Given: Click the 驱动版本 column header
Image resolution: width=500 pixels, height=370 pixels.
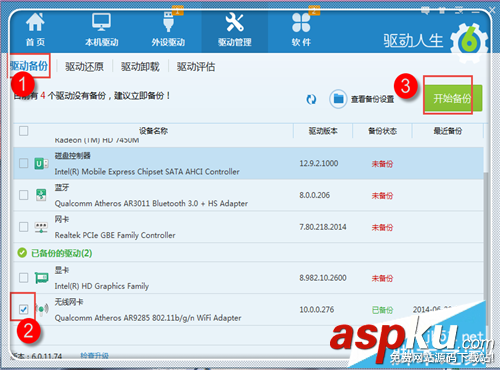Looking at the screenshot, I should pyautogui.click(x=323, y=131).
